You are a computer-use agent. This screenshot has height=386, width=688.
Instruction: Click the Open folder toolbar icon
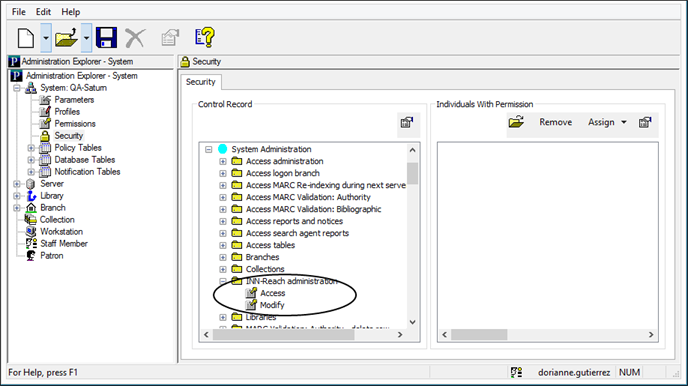(x=67, y=38)
